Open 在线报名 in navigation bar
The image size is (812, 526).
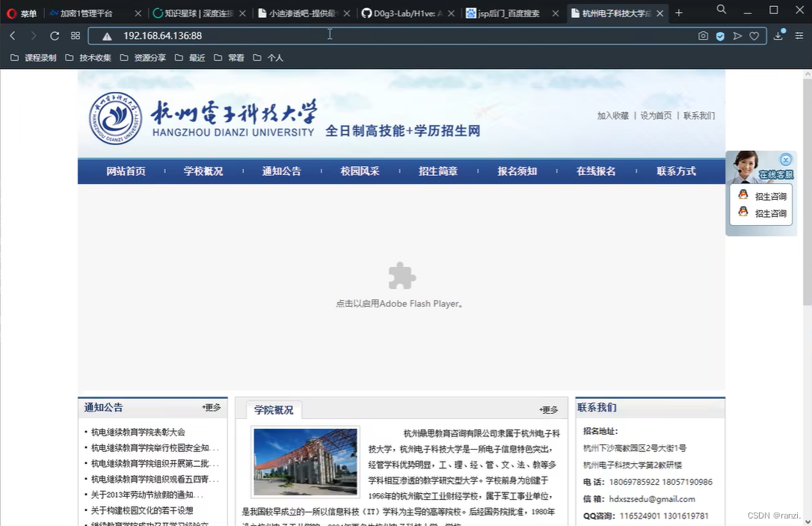[596, 171]
